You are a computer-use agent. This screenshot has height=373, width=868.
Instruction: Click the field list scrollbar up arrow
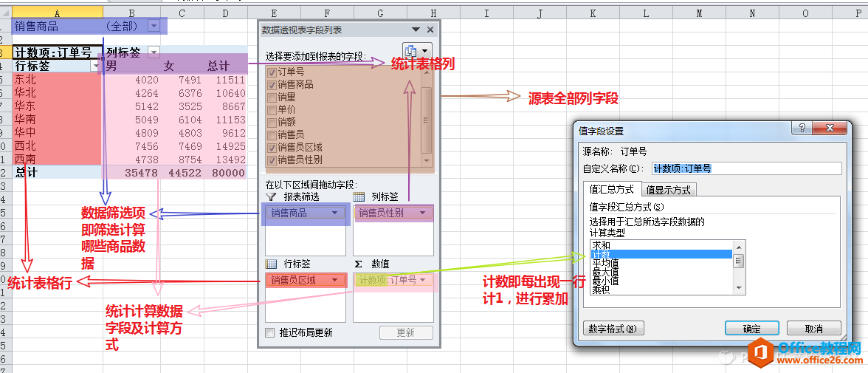(x=427, y=72)
